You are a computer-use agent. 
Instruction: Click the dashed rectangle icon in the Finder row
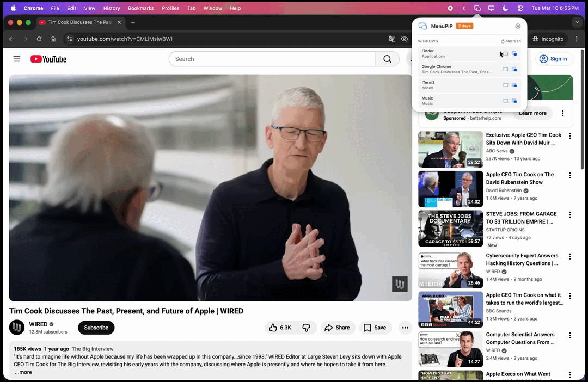point(505,54)
